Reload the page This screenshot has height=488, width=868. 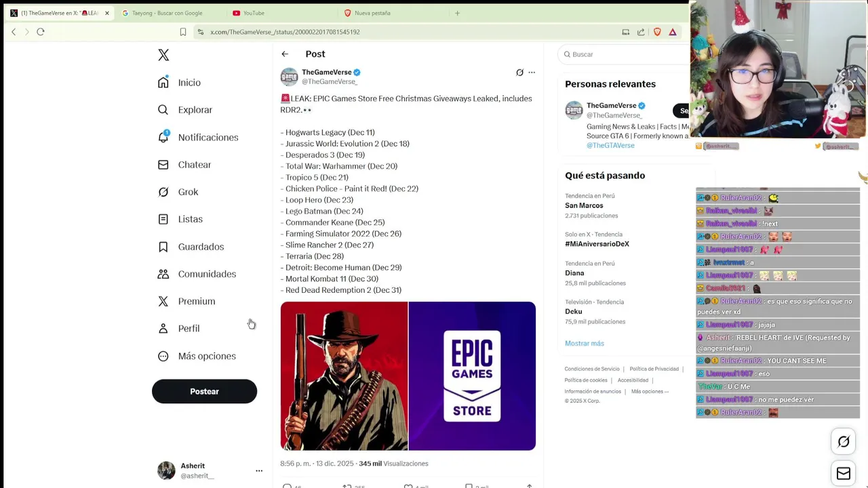coord(41,32)
